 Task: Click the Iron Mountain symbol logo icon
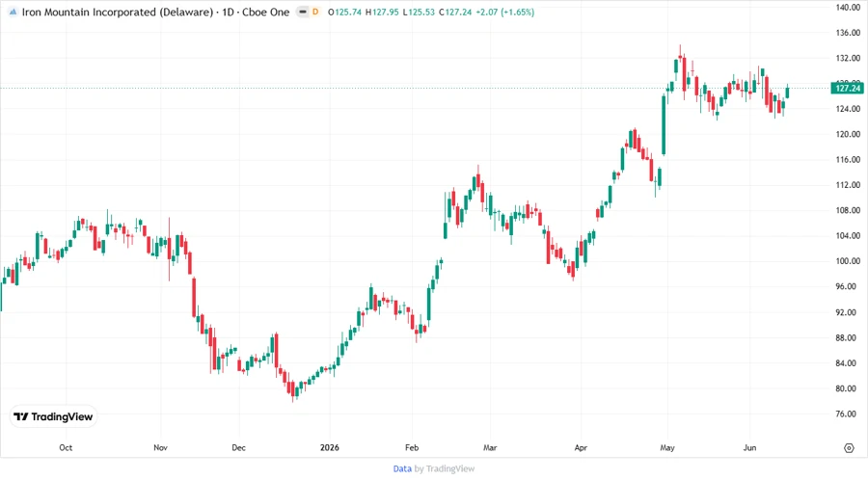click(x=13, y=12)
